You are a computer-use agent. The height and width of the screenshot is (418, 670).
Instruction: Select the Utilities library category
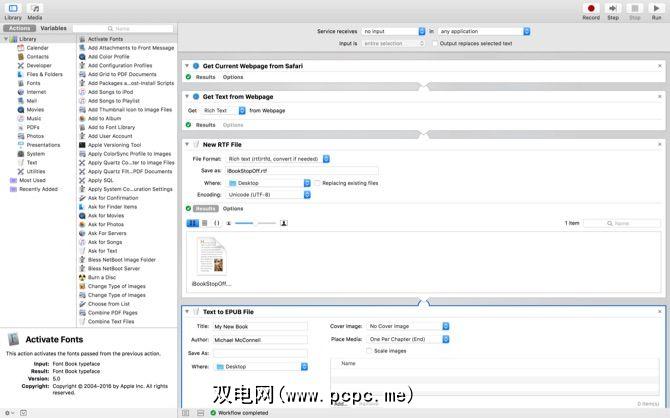(x=36, y=171)
